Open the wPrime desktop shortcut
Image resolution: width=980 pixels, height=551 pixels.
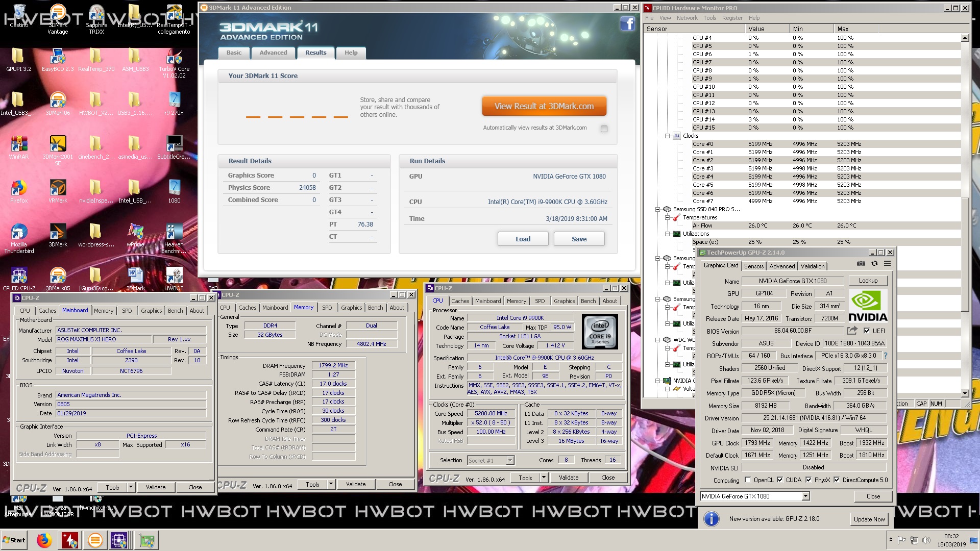pyautogui.click(x=135, y=236)
